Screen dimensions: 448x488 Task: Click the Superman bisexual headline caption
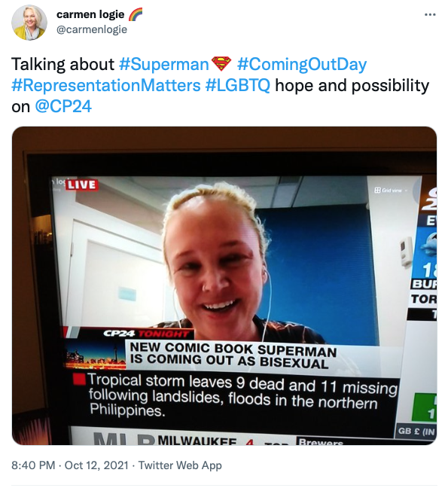tap(233, 355)
